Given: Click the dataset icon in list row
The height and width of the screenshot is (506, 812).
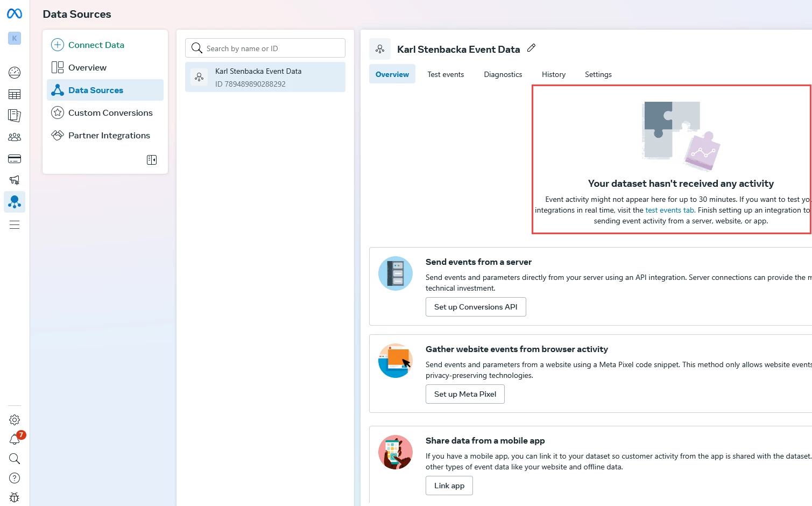Looking at the screenshot, I should (199, 77).
